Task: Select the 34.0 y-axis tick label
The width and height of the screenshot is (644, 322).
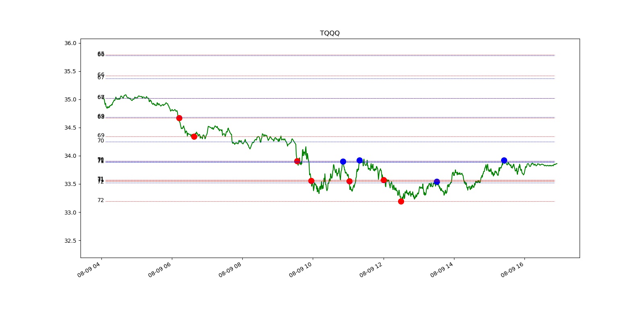Action: click(x=70, y=156)
